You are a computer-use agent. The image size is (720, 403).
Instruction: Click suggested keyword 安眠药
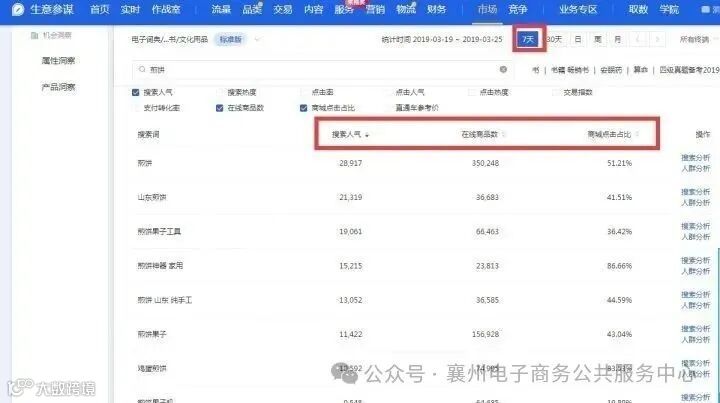[611, 70]
